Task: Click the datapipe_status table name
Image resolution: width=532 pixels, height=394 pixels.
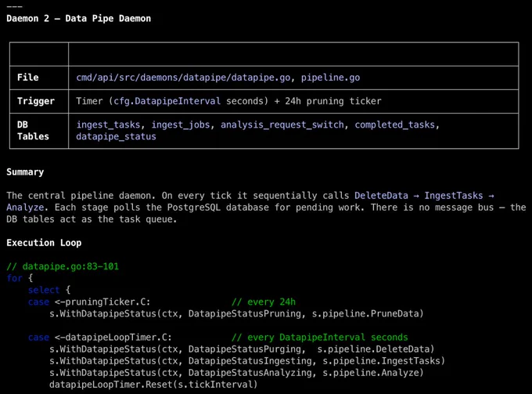Action: click(x=116, y=136)
